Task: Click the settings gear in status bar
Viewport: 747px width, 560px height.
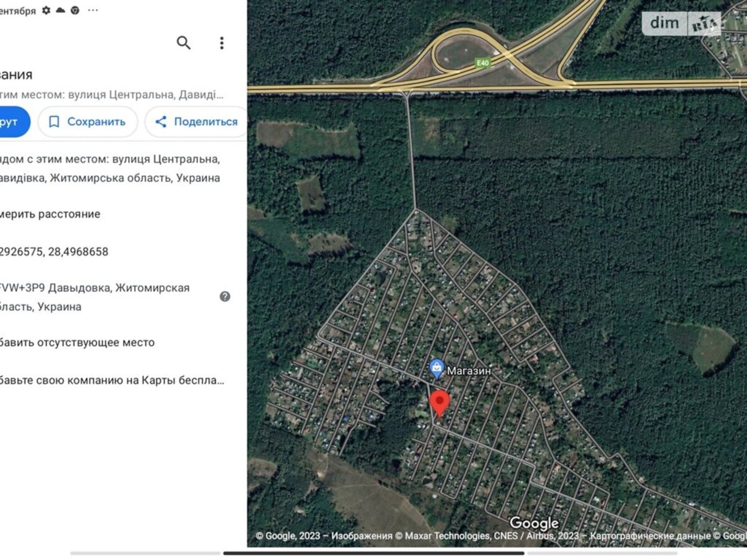Action: click(46, 10)
